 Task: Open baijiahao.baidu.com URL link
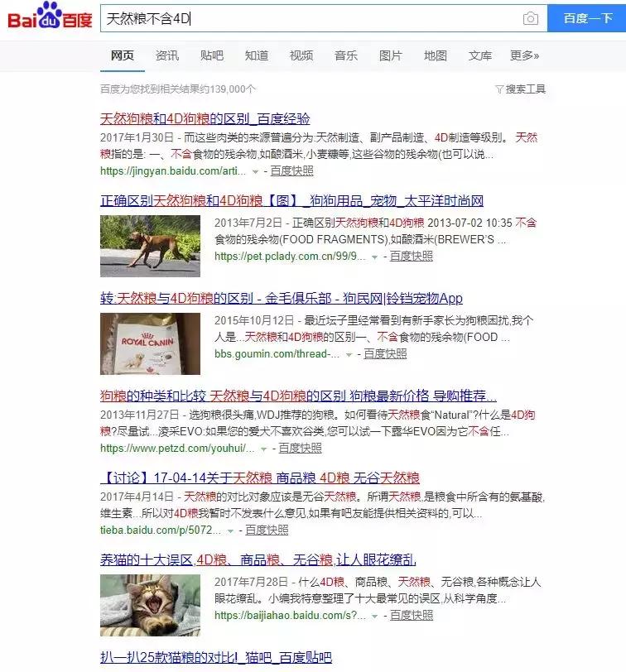click(291, 616)
